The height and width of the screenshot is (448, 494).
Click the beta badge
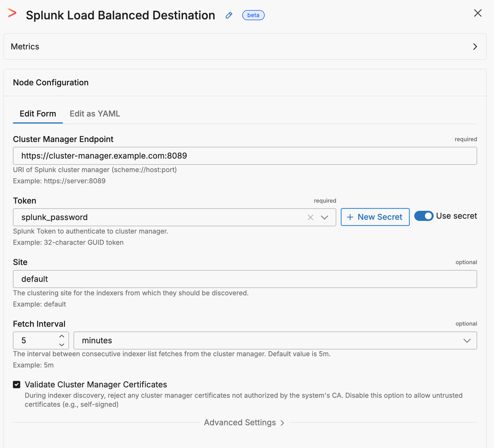point(253,15)
